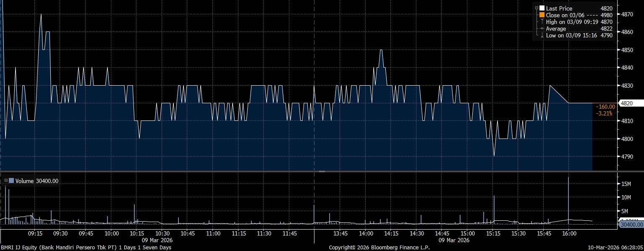Click the 10:00 time axis label
This screenshot has height=251, width=644.
[x=111, y=233]
